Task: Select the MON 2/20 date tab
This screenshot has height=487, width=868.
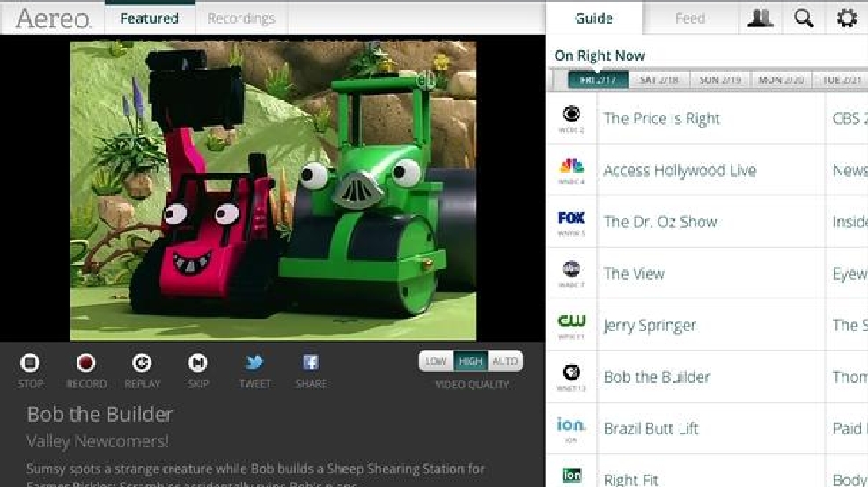Action: click(781, 80)
